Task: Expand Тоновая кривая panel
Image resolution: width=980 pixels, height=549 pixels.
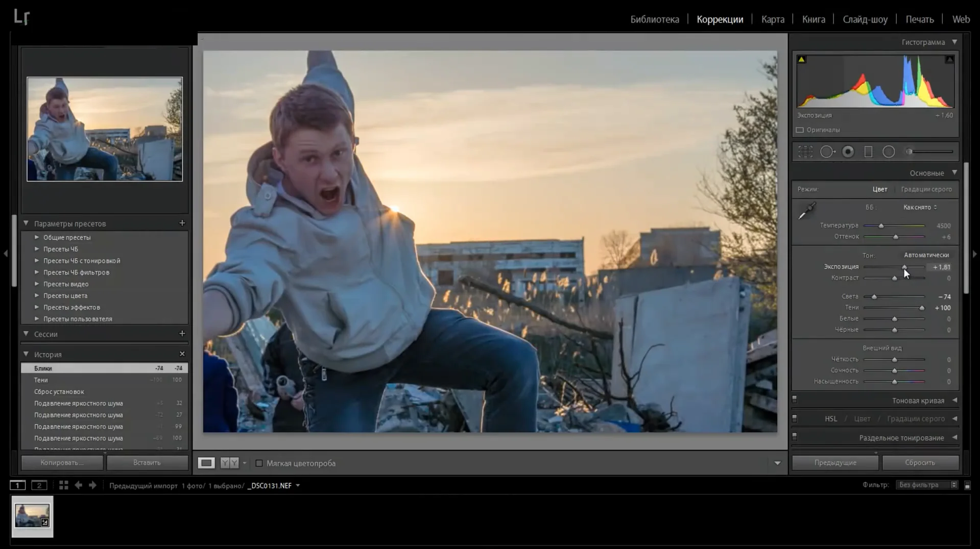Action: [x=954, y=400]
